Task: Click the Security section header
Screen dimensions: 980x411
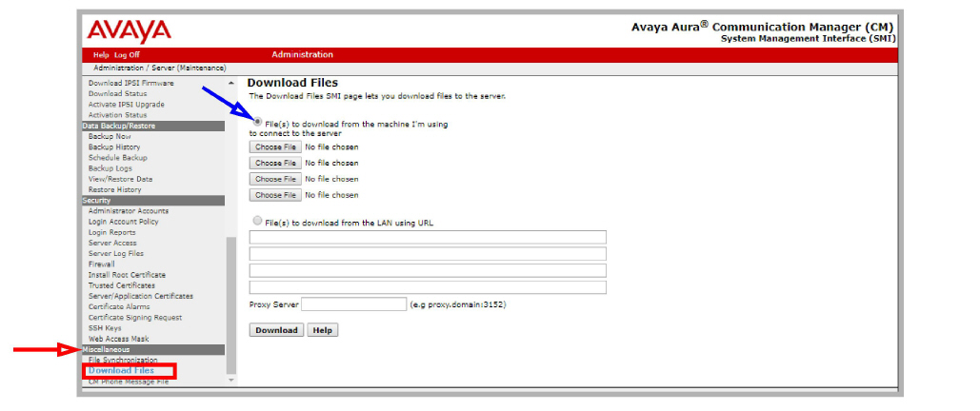Action: point(153,201)
